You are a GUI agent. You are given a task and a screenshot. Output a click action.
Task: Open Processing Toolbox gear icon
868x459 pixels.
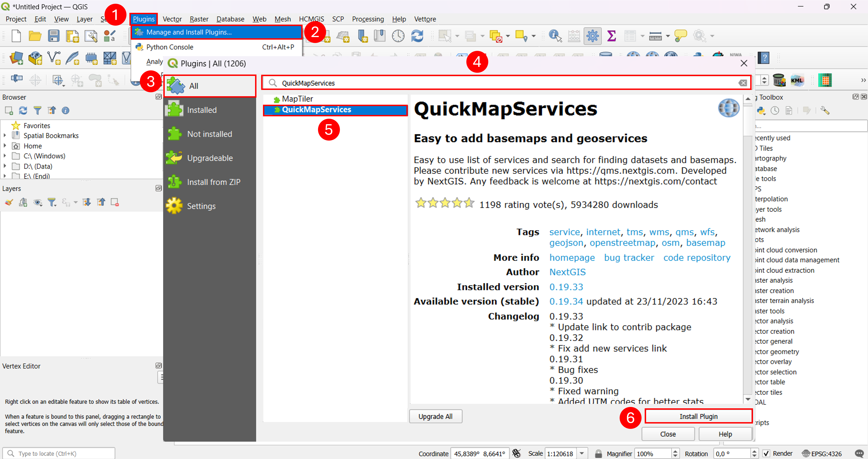[592, 36]
